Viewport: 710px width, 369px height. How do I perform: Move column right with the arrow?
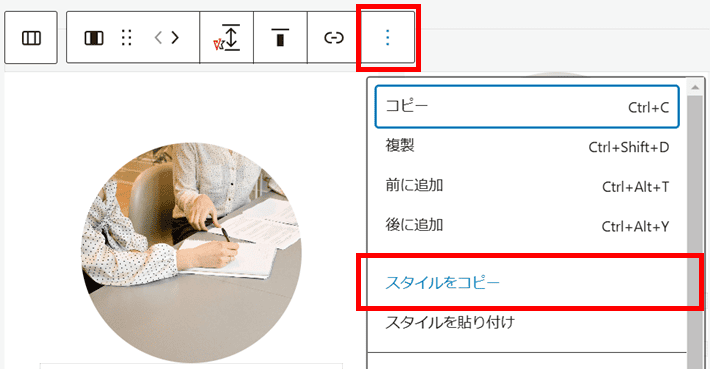(175, 38)
